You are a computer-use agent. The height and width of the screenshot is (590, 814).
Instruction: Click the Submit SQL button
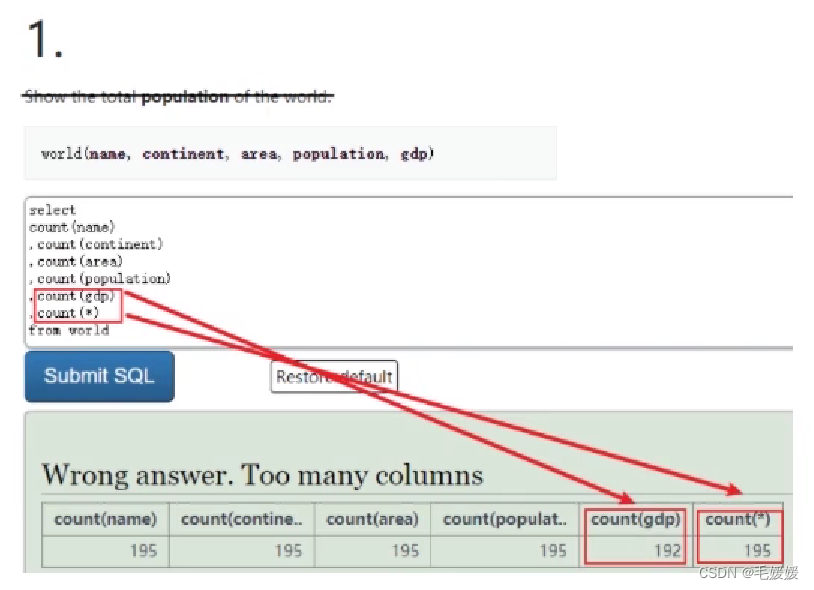[x=99, y=376]
